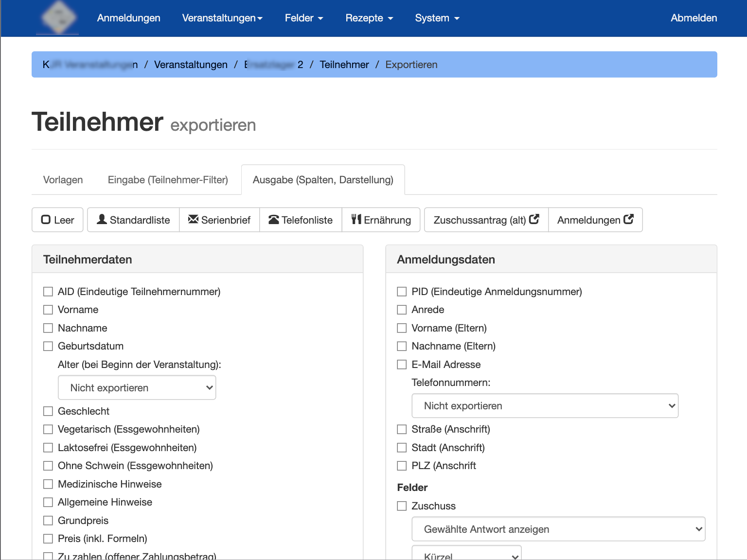Tick Stadt (Anschrift)

pos(402,448)
